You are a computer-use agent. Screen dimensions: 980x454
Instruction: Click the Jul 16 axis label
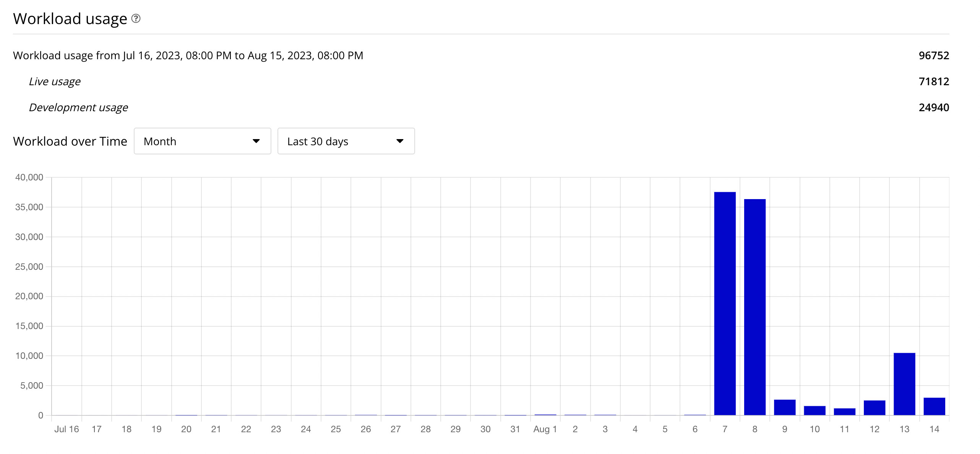[67, 429]
